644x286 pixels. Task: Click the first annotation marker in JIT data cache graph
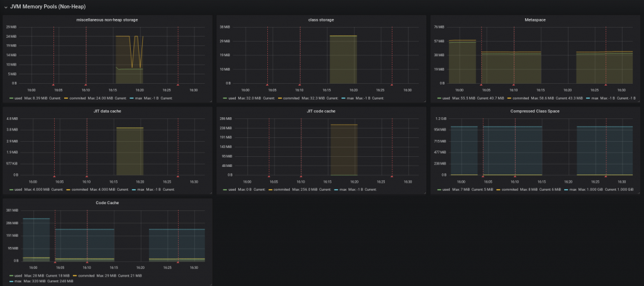tap(55, 176)
